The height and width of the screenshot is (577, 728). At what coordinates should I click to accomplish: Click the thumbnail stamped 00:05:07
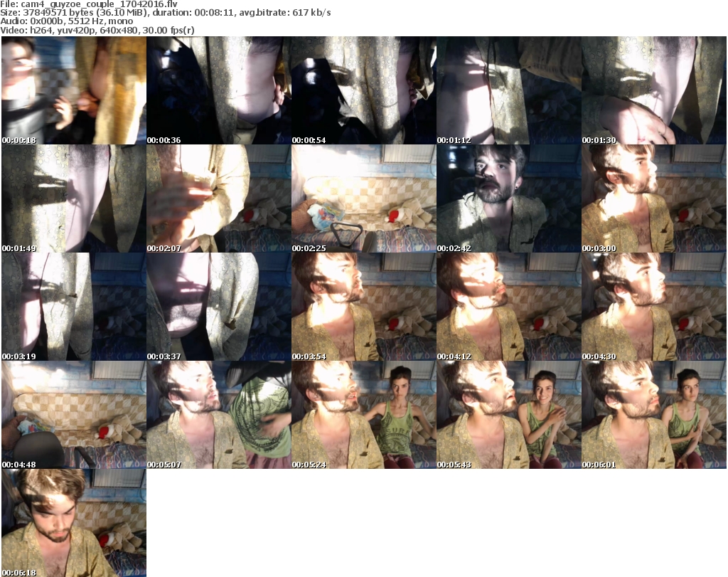(x=219, y=415)
